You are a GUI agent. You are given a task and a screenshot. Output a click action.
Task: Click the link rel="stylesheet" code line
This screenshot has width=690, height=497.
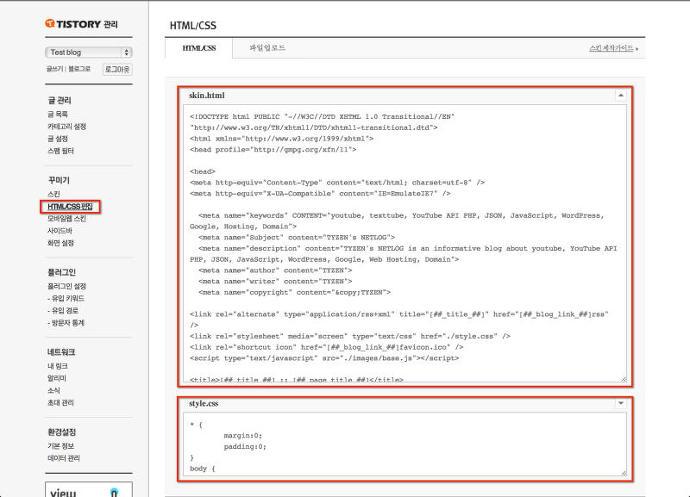coord(350,336)
